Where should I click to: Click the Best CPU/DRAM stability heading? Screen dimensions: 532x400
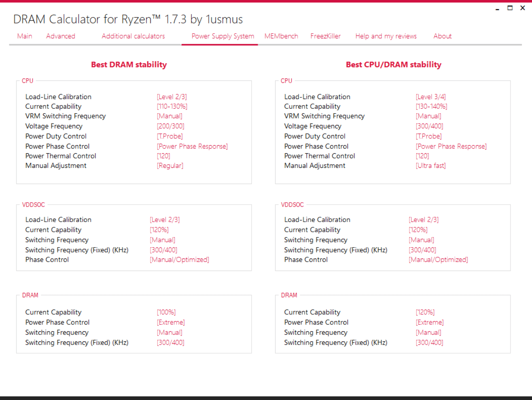tap(394, 64)
